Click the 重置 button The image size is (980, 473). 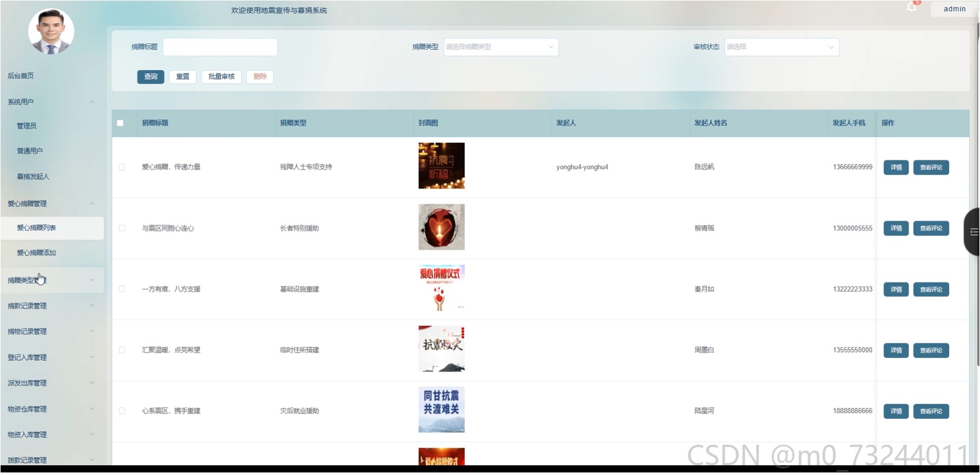pyautogui.click(x=183, y=77)
